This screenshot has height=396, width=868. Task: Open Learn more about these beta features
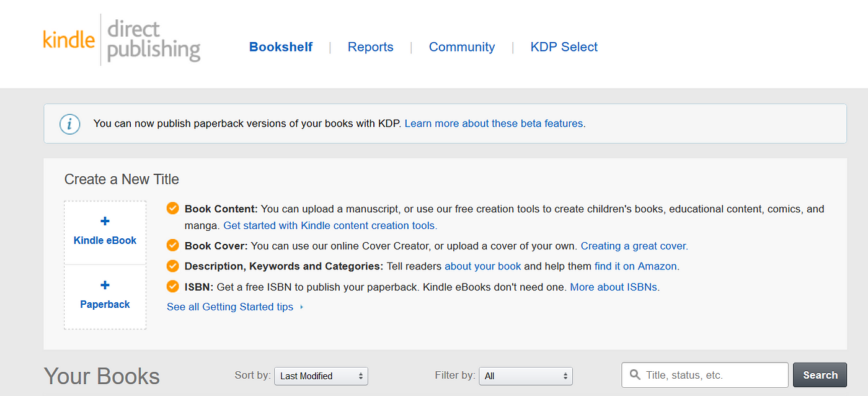coord(494,124)
